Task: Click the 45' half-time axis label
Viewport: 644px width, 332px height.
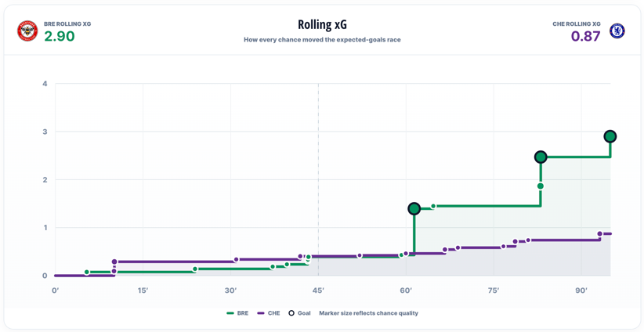Action: 318,290
